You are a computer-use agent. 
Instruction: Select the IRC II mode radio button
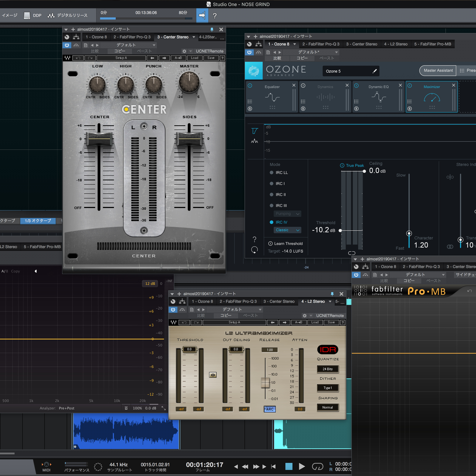[272, 195]
